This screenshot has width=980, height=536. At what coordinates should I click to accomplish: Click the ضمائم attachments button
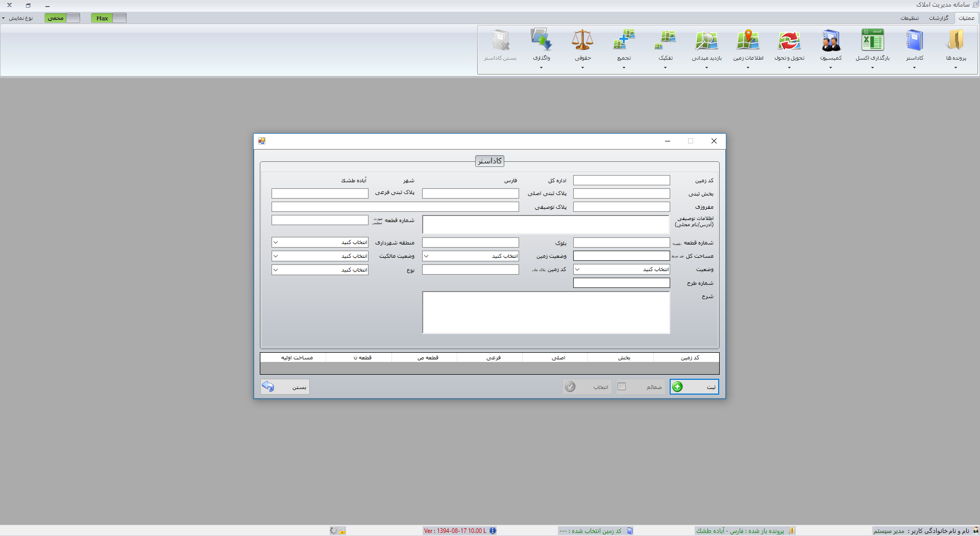(x=640, y=387)
